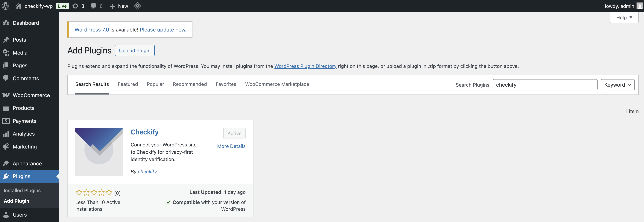Click the Appearance brush icon
The height and width of the screenshot is (222, 644).
coord(6,163)
